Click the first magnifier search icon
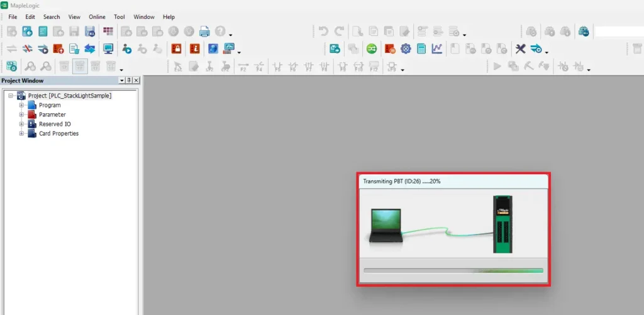Screen dimensions: 644x315 pyautogui.click(x=30, y=66)
